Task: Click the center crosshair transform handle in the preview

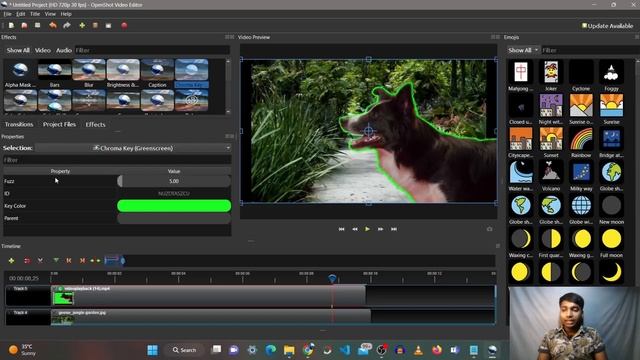Action: (369, 131)
